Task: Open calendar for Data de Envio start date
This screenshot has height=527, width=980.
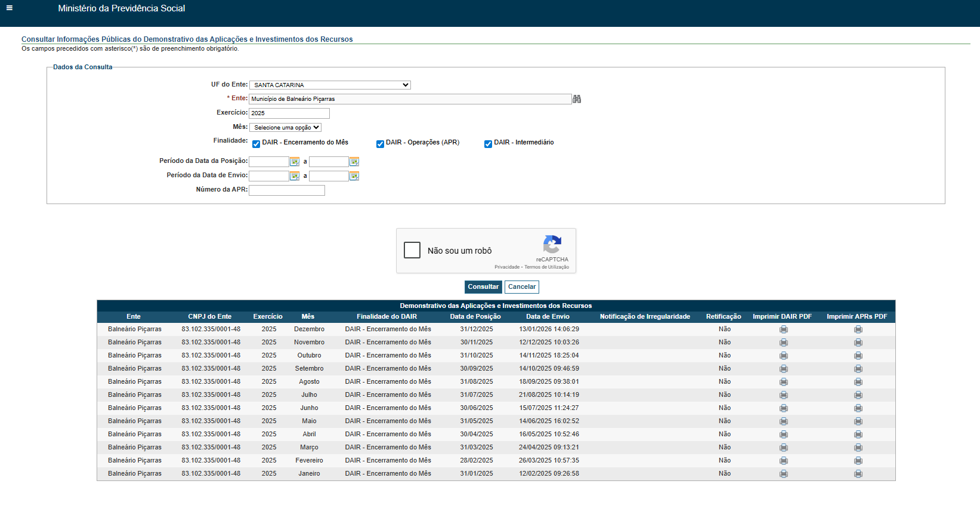Action: pos(294,176)
